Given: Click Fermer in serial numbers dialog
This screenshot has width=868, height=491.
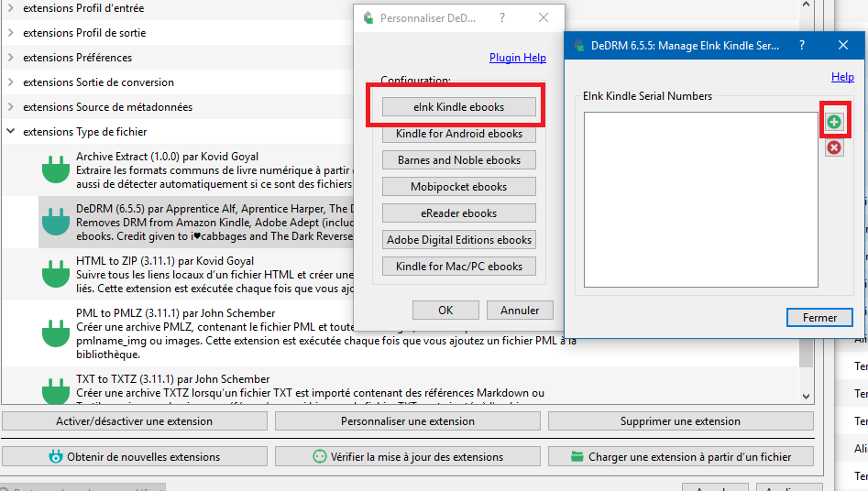Looking at the screenshot, I should click(x=819, y=318).
